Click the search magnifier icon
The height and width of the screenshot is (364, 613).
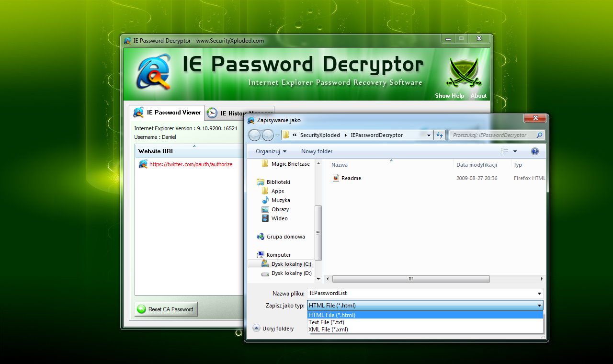[539, 135]
